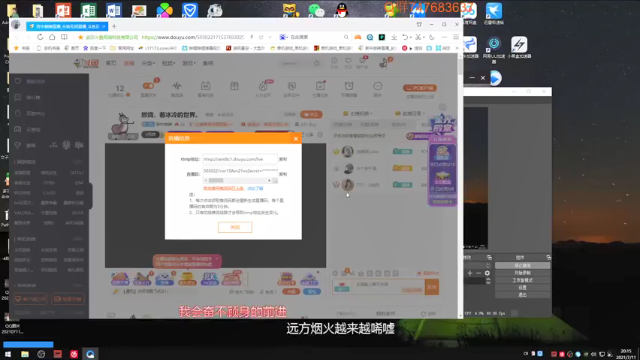Image resolution: width=640 pixels, height=360 pixels.
Task: Open the QQ penguin desktop icon
Action: (342, 10)
